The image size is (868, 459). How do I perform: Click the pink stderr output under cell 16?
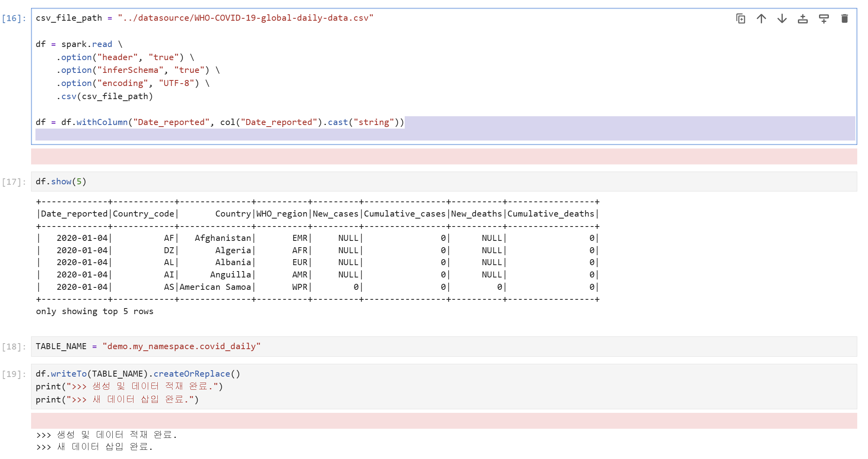coord(444,156)
